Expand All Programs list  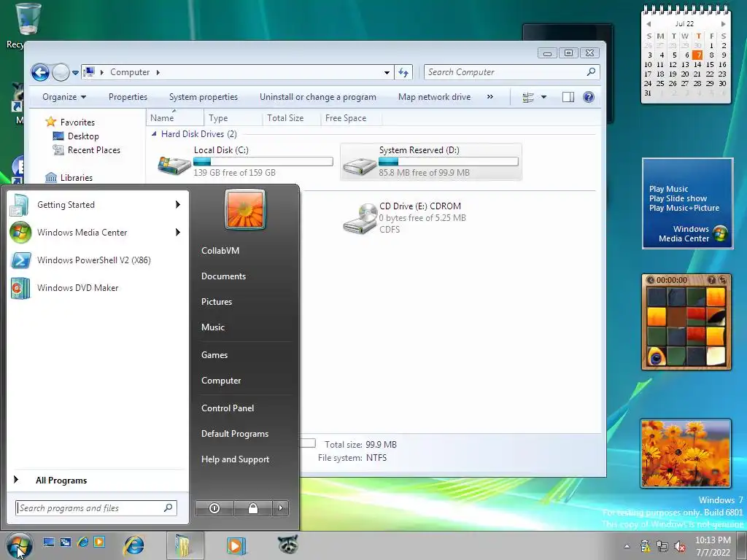(98, 480)
